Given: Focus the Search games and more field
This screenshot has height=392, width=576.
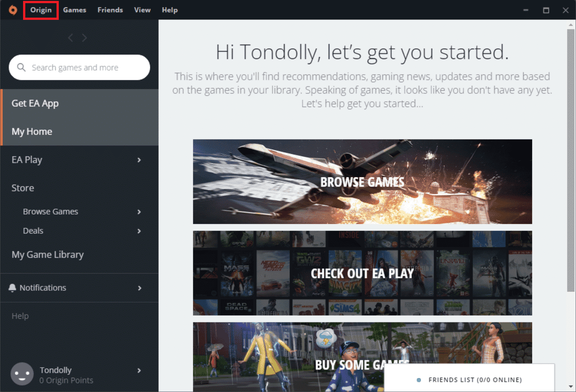Looking at the screenshot, I should tap(86, 68).
